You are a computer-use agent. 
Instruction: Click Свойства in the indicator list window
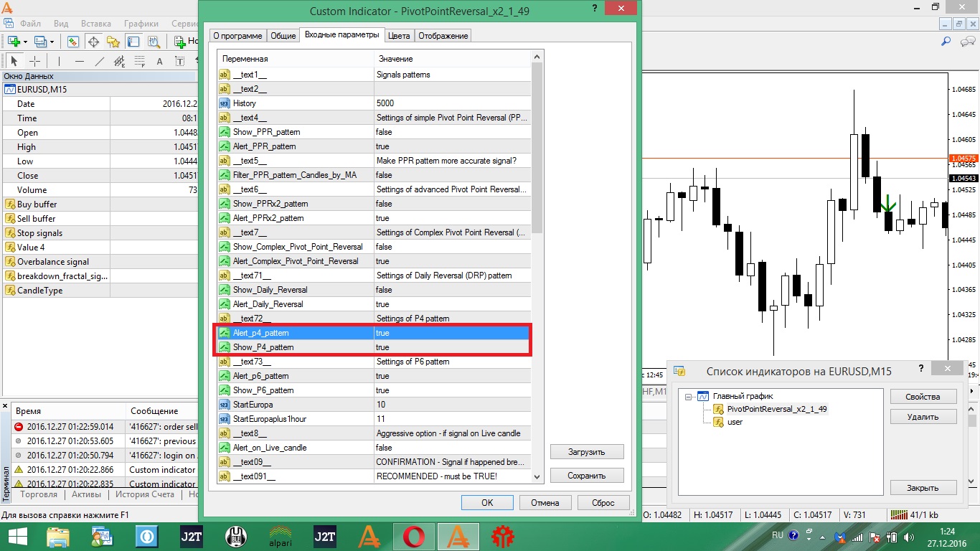923,397
